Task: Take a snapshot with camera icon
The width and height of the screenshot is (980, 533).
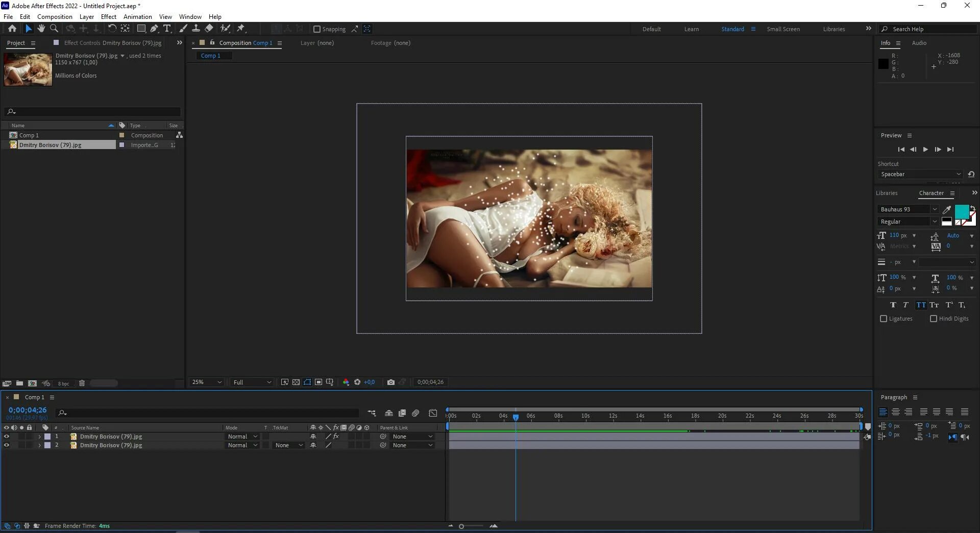Action: (x=390, y=382)
